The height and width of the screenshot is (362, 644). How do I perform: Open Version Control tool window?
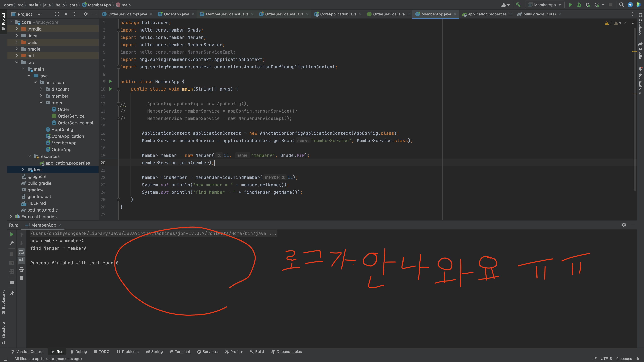(x=27, y=351)
